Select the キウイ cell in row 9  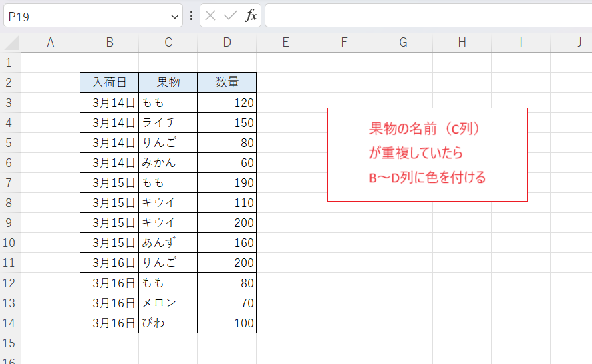168,223
